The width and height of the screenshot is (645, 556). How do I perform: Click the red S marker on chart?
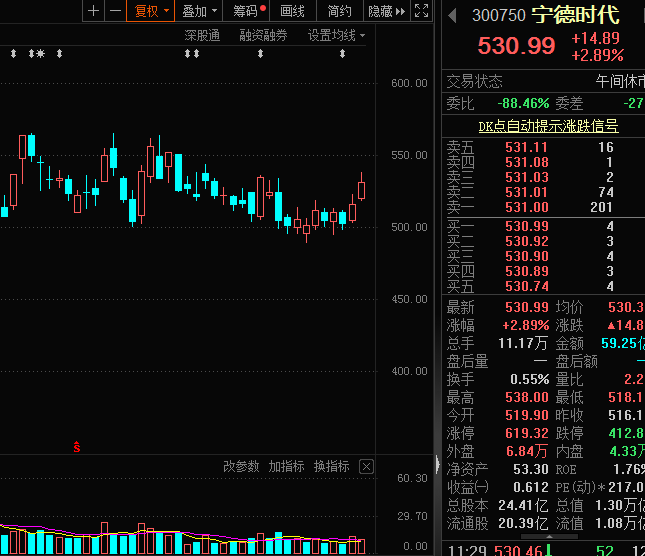[77, 446]
